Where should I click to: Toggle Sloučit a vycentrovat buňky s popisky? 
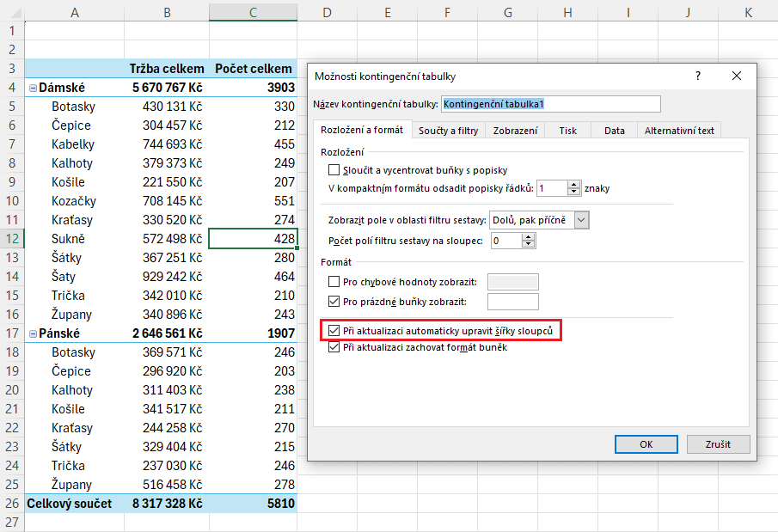[x=334, y=170]
